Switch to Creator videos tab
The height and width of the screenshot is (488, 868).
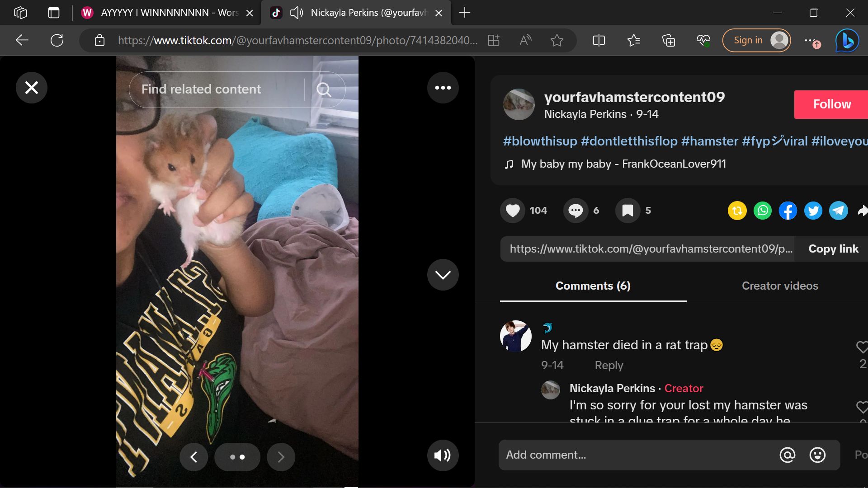click(779, 286)
